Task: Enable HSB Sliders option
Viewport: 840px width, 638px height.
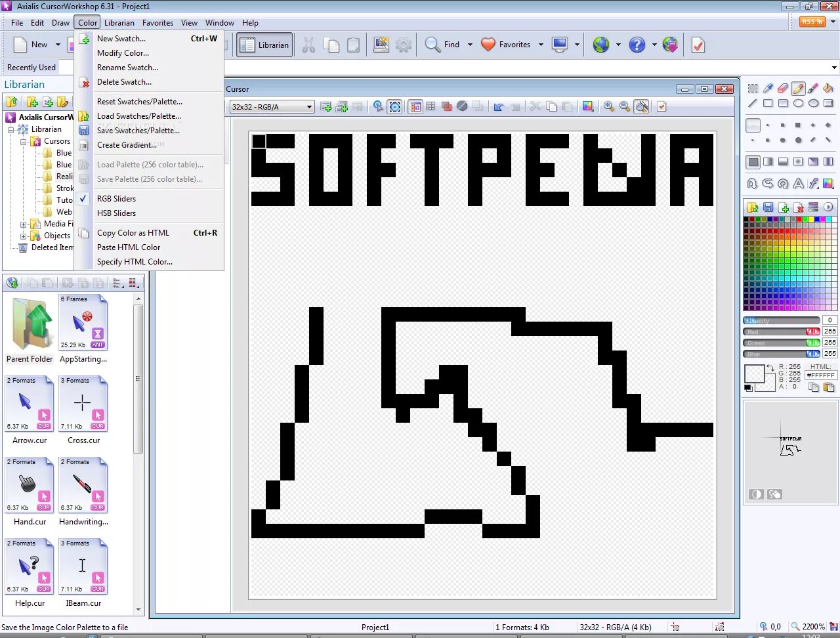Action: (x=116, y=213)
